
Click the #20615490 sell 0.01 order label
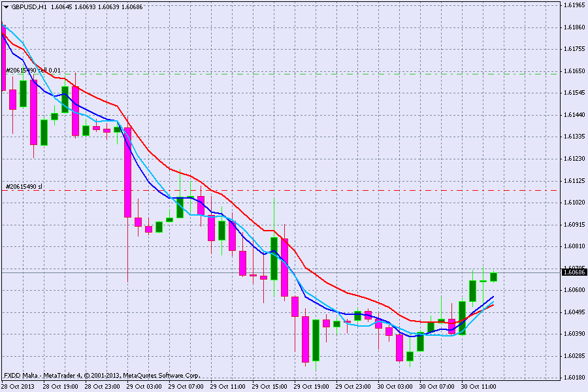(33, 71)
